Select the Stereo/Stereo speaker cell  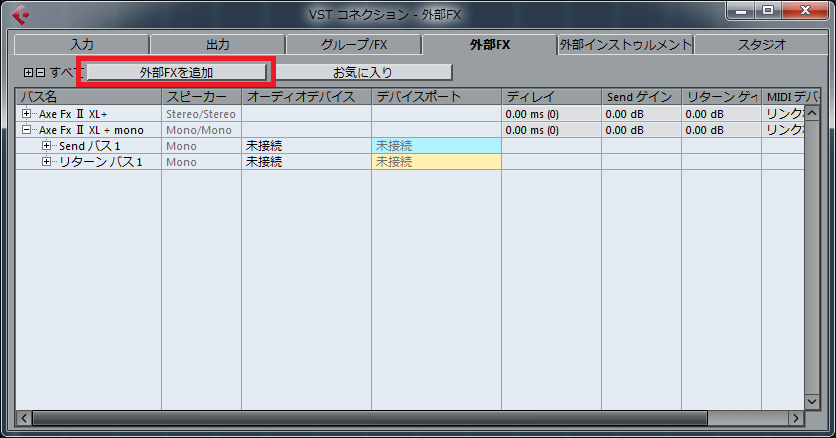coord(201,113)
